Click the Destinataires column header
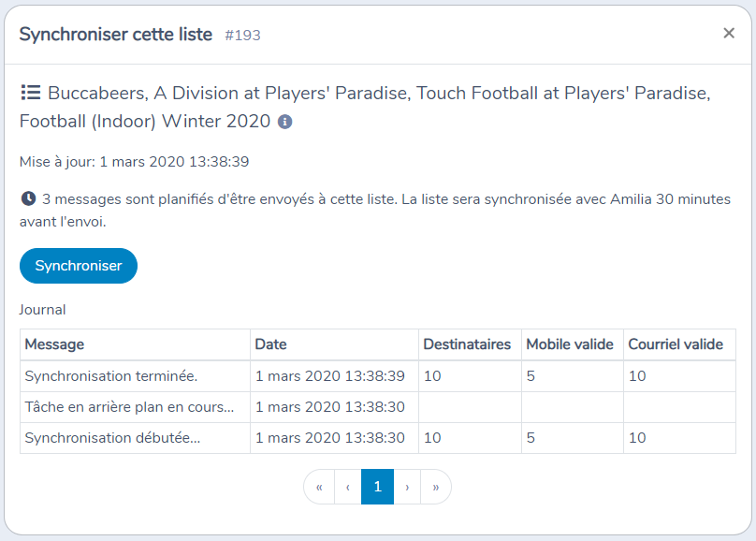 coord(470,344)
